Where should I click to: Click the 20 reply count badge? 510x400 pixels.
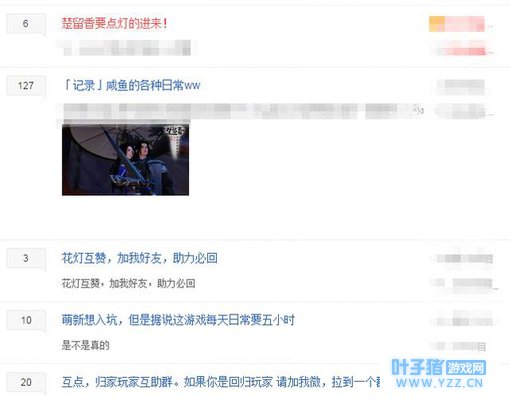(26, 382)
